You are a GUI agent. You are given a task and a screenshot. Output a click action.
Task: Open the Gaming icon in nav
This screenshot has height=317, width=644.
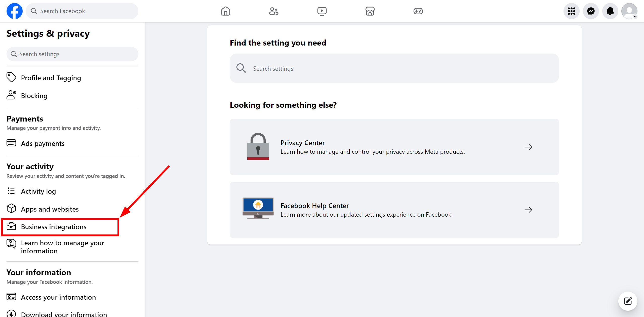418,11
